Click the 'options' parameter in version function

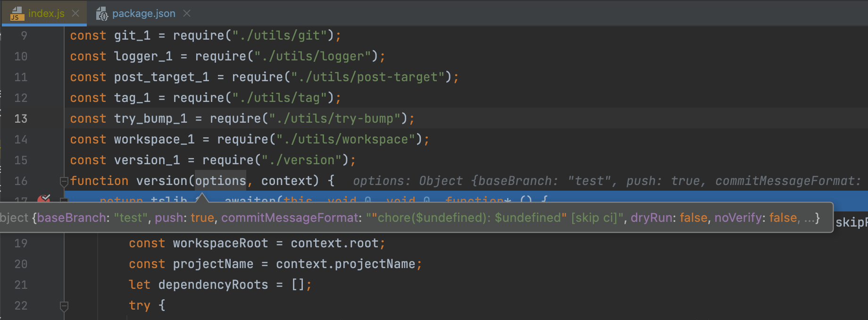pyautogui.click(x=220, y=181)
